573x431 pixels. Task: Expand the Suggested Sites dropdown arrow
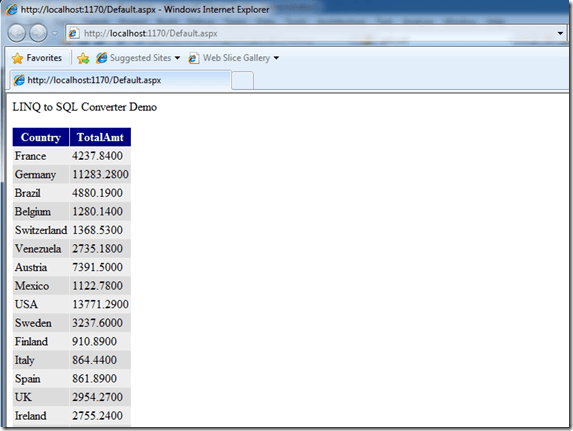(x=177, y=58)
